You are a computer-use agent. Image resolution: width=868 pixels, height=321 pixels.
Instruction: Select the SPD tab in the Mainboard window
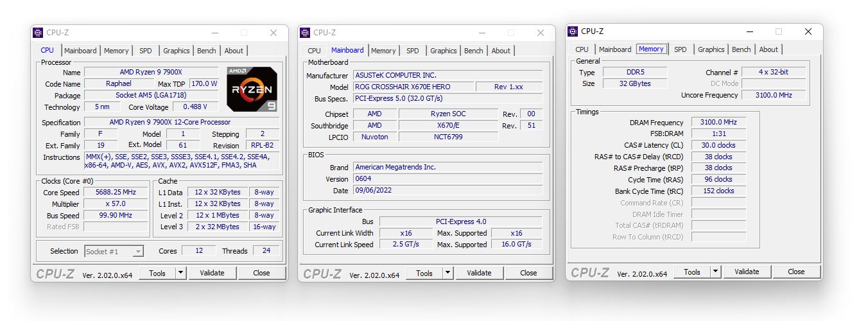pyautogui.click(x=413, y=51)
